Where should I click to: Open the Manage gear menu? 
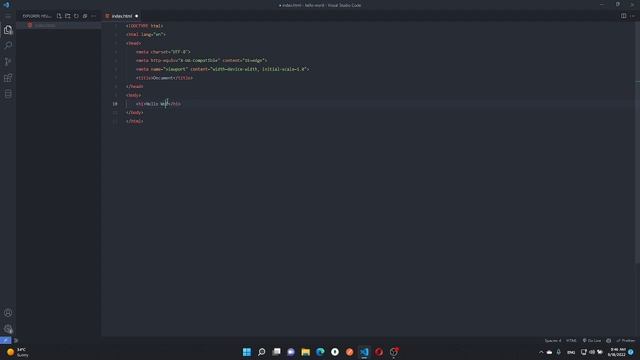click(8, 329)
